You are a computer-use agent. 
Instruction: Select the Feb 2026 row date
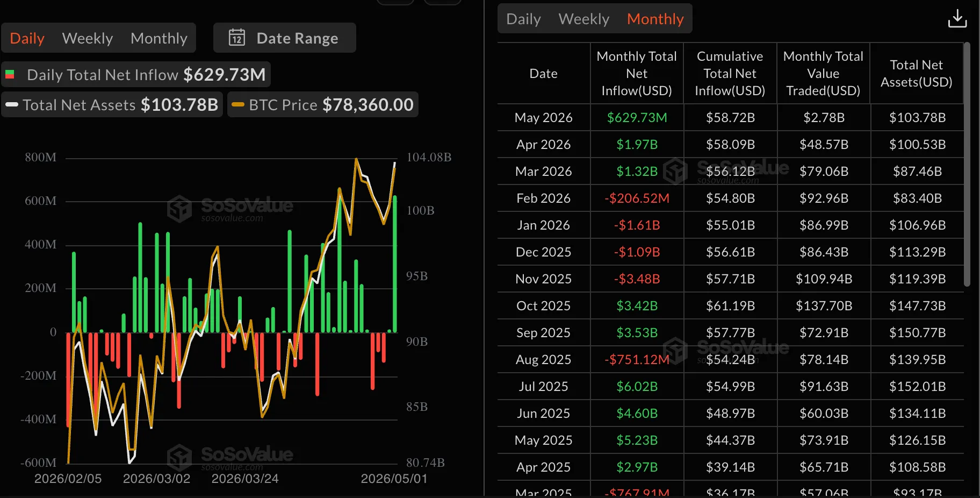(x=543, y=198)
